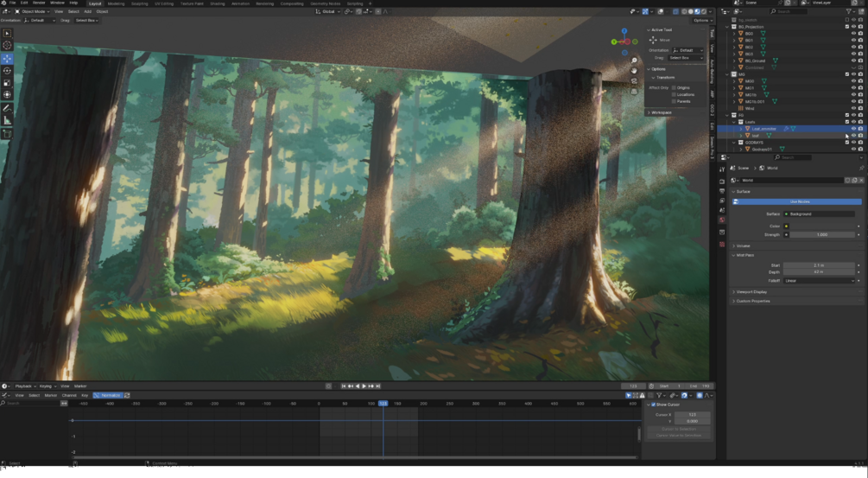Open the Texture properties tab icon
Screen dimensions: 868x478
coord(722,245)
